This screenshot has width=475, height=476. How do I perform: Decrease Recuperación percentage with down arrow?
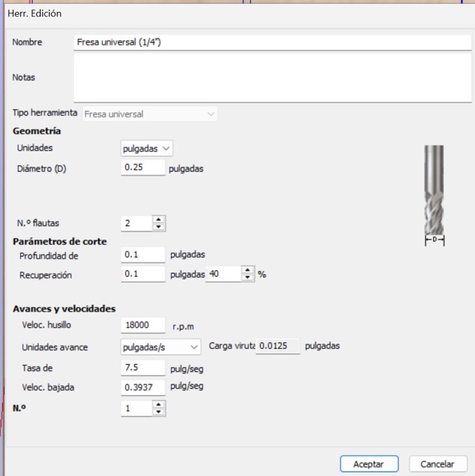pyautogui.click(x=248, y=277)
